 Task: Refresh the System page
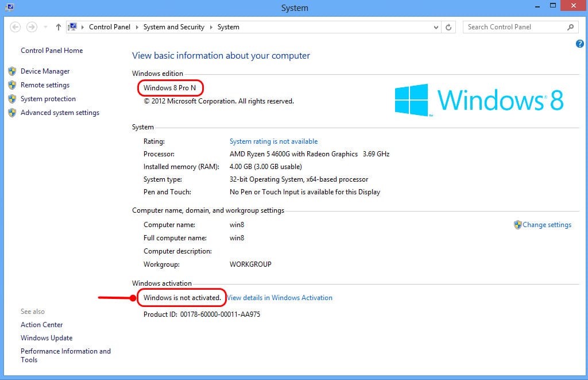click(x=448, y=27)
